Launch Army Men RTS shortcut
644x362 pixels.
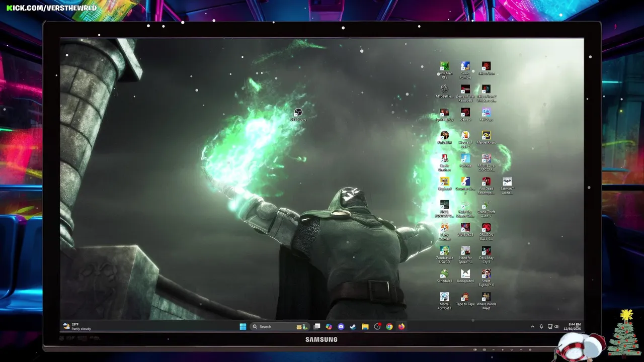tap(444, 70)
